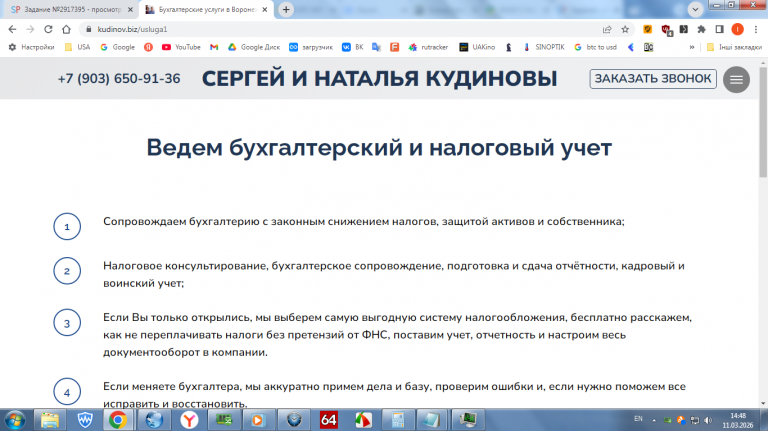This screenshot has width=768, height=431.
Task: Open the Google Диск bookmark
Action: [254, 47]
